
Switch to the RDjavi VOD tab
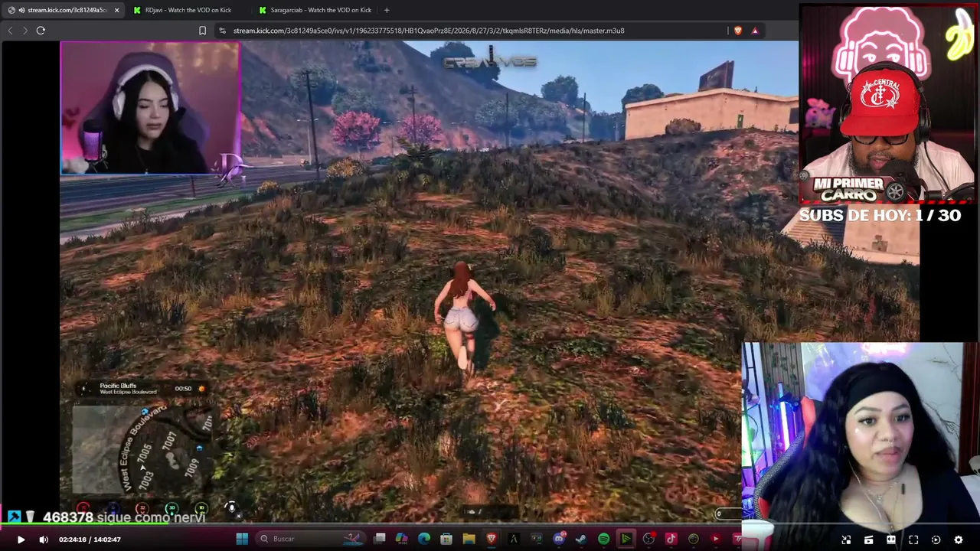coord(188,10)
